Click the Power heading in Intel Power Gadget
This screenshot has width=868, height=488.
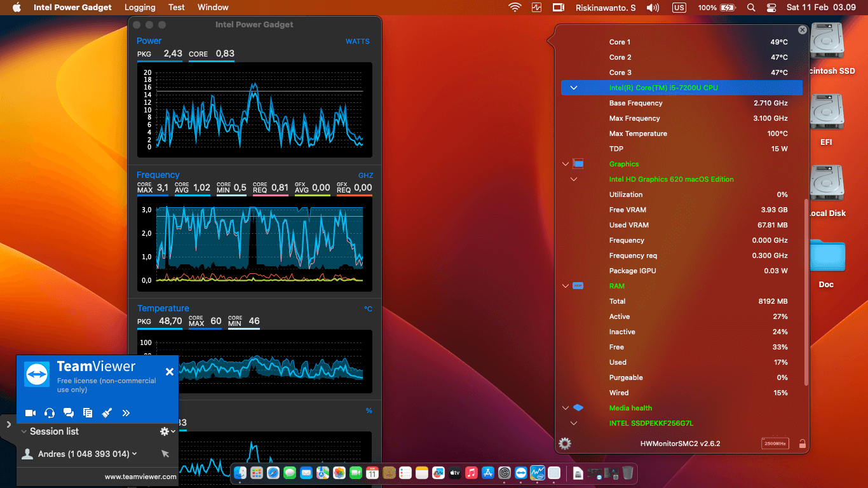pos(149,41)
